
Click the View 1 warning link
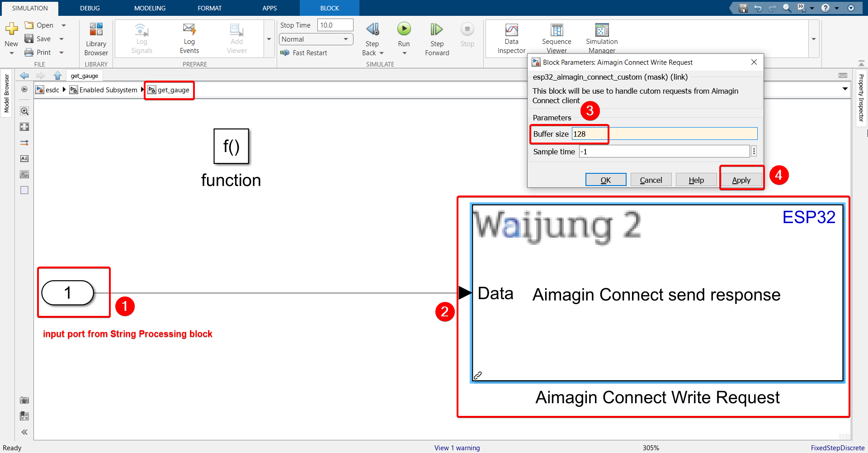(457, 448)
